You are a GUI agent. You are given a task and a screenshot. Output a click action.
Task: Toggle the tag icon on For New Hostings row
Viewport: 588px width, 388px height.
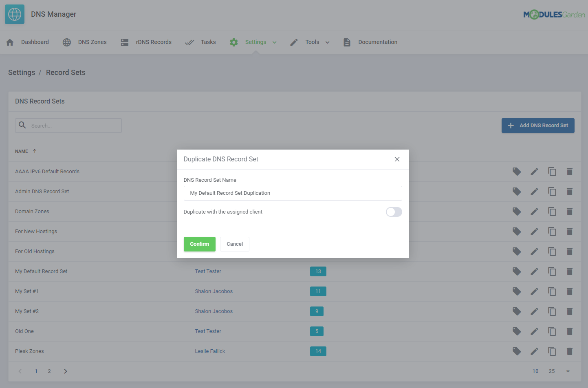point(517,231)
